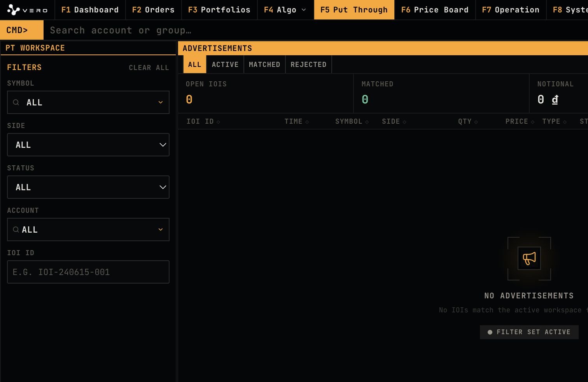Sort by Time column arrow
The width and height of the screenshot is (588, 382).
coord(307,122)
